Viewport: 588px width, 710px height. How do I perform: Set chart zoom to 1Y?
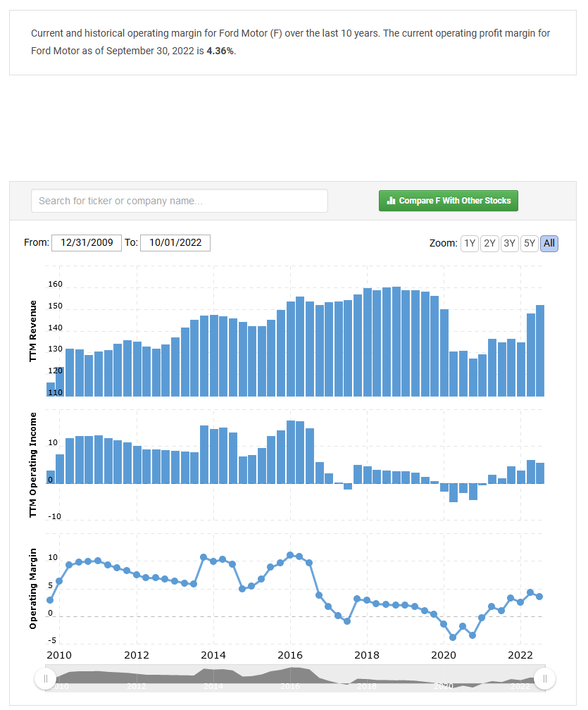pos(470,244)
